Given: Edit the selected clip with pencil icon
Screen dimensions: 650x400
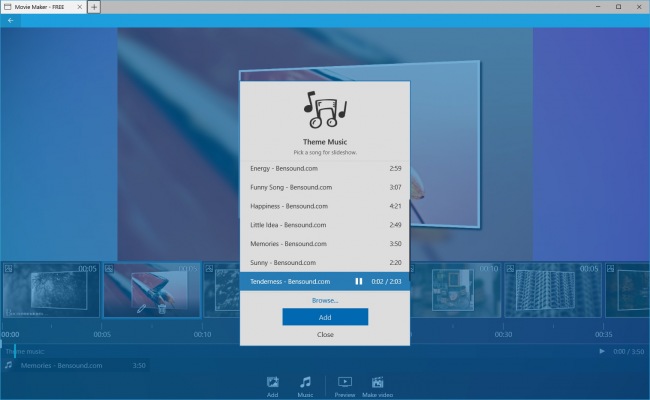Looking at the screenshot, I should 141,308.
